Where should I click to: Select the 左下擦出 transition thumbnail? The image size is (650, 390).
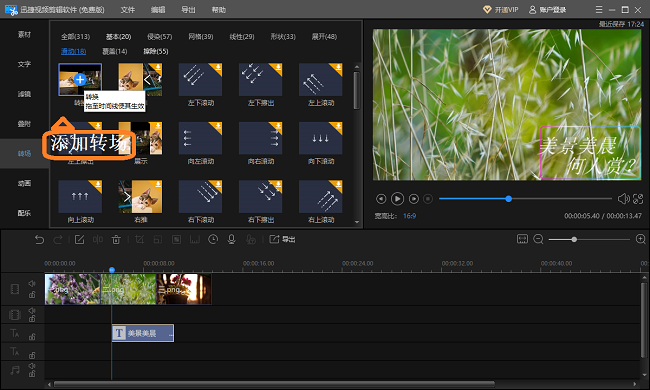(260, 80)
